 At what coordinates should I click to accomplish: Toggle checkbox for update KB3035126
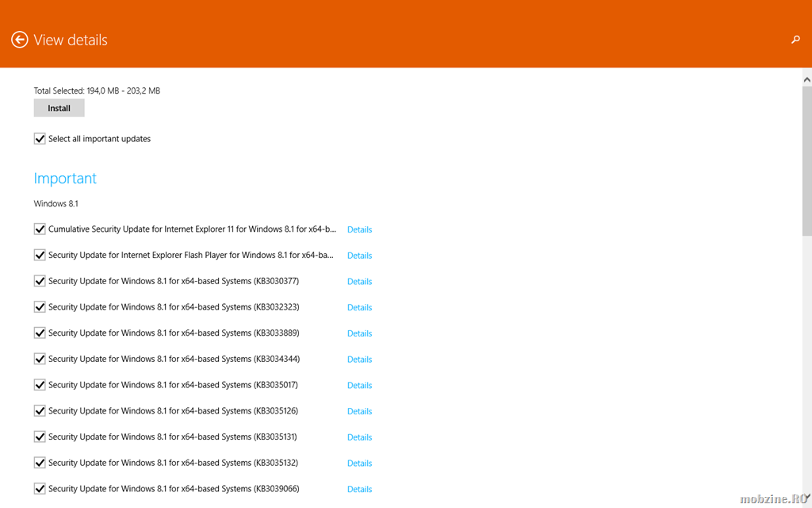[40, 410]
